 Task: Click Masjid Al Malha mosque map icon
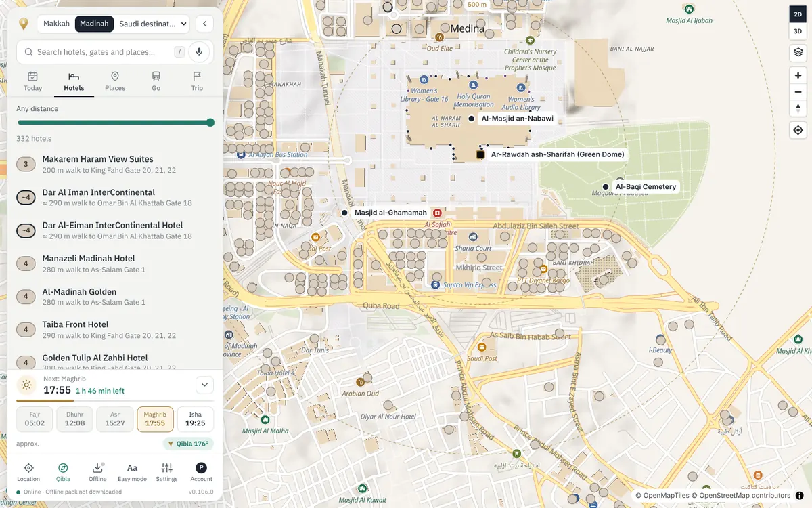point(265,420)
